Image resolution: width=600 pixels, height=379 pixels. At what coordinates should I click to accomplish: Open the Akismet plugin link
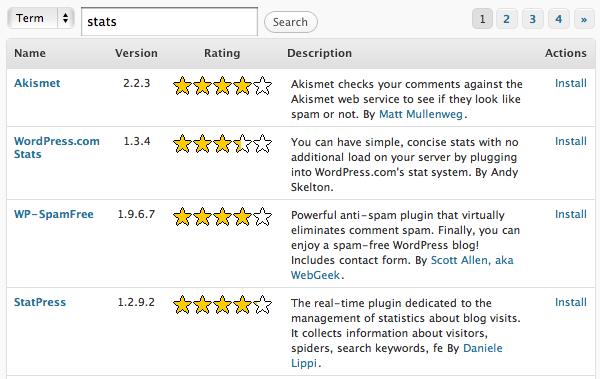point(37,83)
